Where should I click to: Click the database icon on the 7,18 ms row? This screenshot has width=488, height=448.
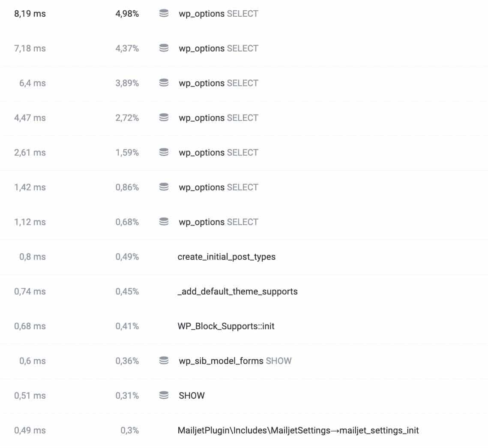164,48
